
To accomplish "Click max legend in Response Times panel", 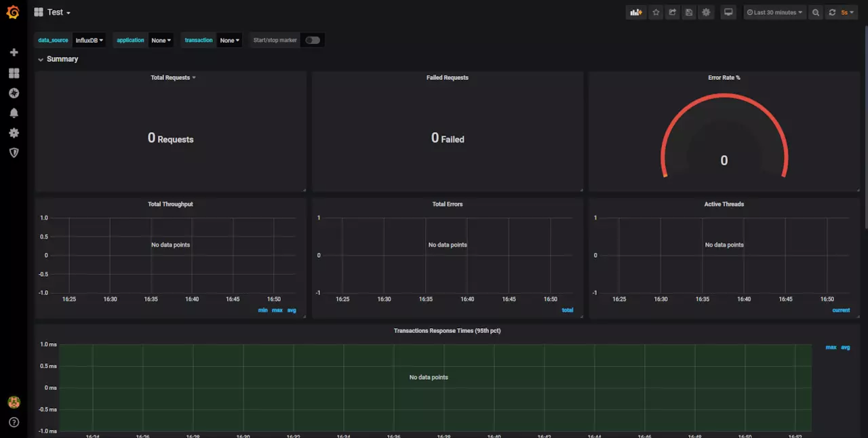I will pyautogui.click(x=831, y=347).
